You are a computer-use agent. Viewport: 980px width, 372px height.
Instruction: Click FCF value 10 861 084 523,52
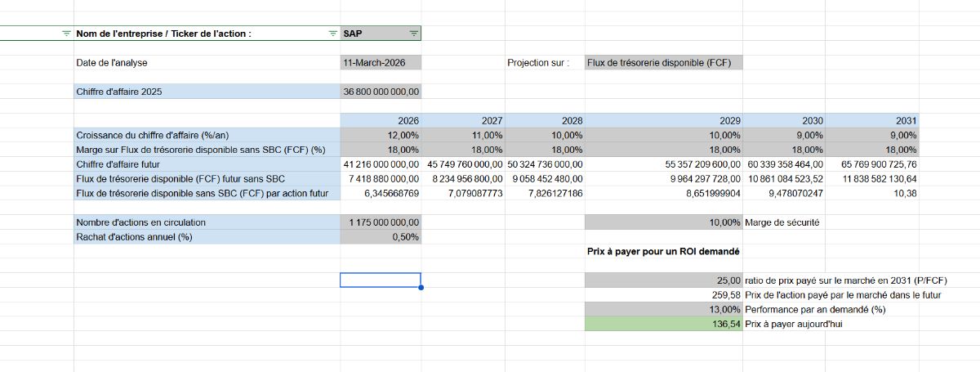click(x=784, y=179)
